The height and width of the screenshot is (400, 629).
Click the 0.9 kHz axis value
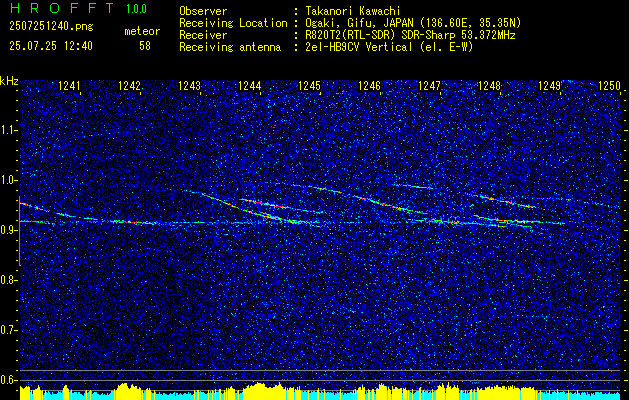(8, 230)
